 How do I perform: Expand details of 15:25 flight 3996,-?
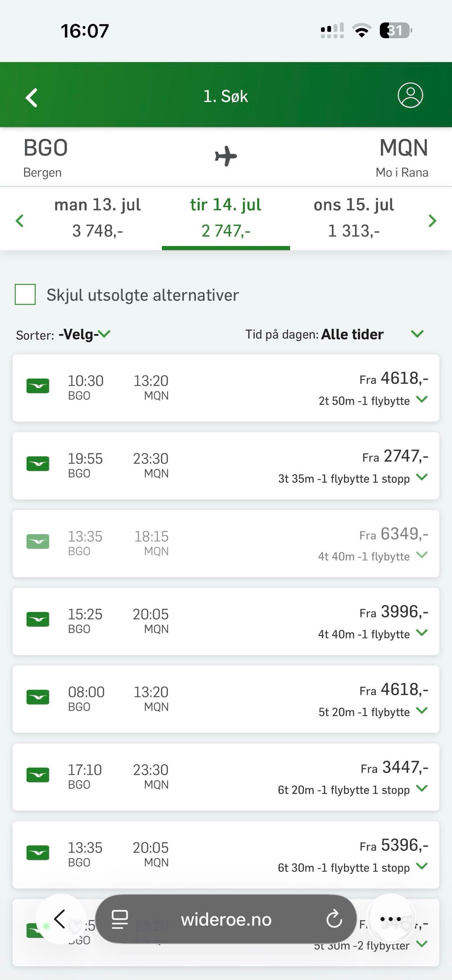pyautogui.click(x=422, y=633)
